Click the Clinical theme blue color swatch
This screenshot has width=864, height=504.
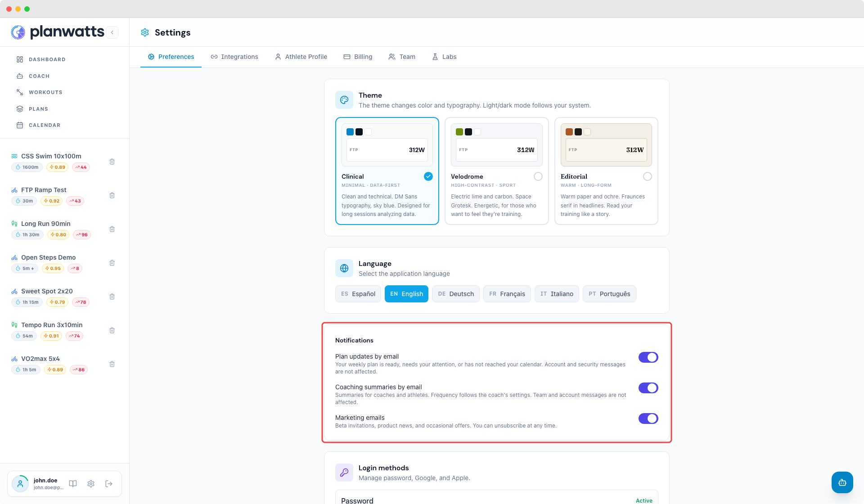click(x=350, y=132)
